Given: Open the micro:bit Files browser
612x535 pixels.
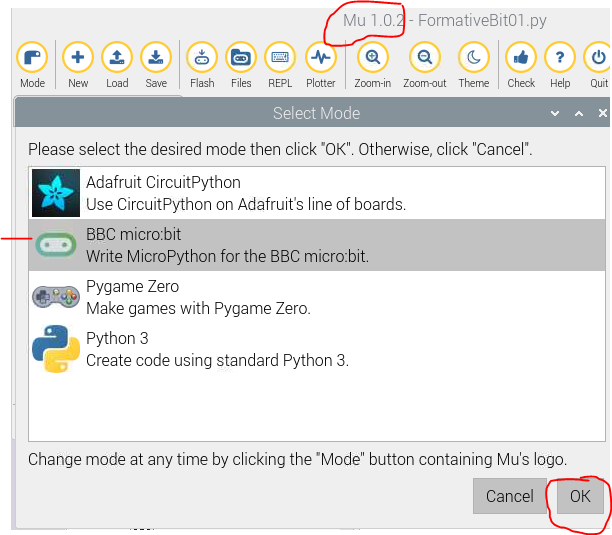Looking at the screenshot, I should point(241,65).
